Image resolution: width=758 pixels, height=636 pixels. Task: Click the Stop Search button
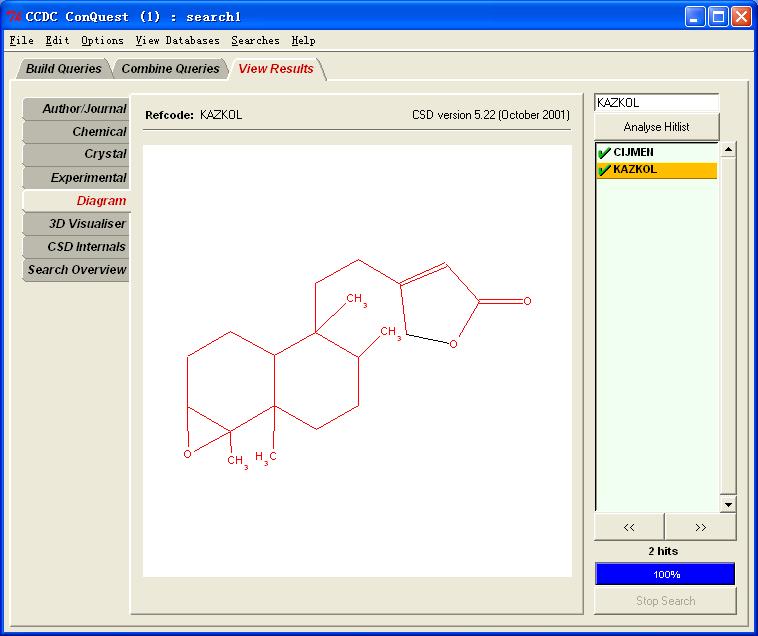[x=665, y=601]
